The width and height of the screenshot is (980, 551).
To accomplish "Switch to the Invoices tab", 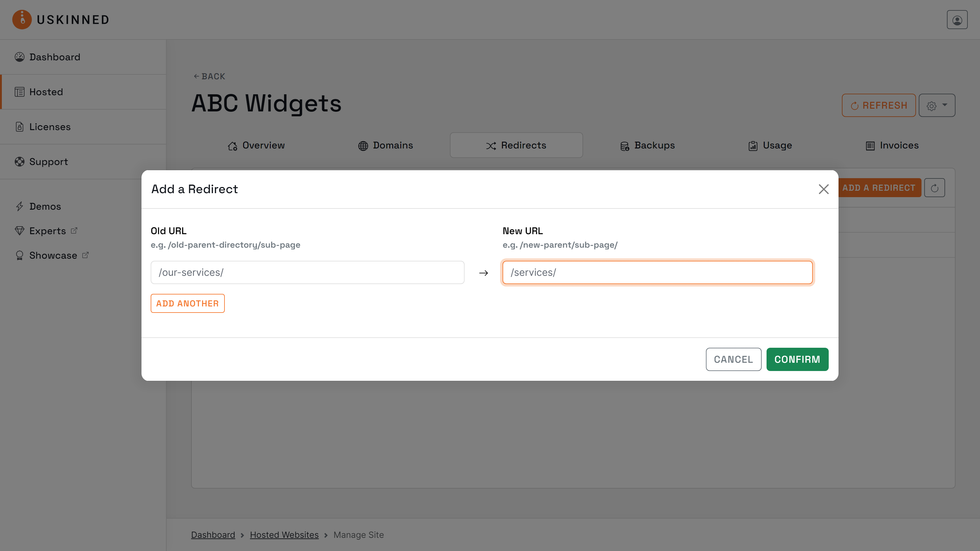I will (892, 145).
